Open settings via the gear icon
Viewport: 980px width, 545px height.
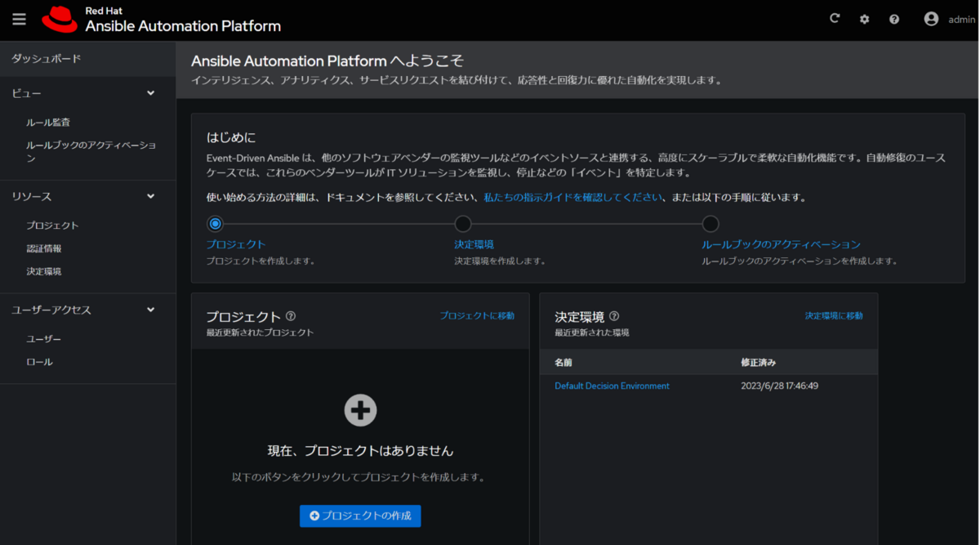[x=864, y=18]
